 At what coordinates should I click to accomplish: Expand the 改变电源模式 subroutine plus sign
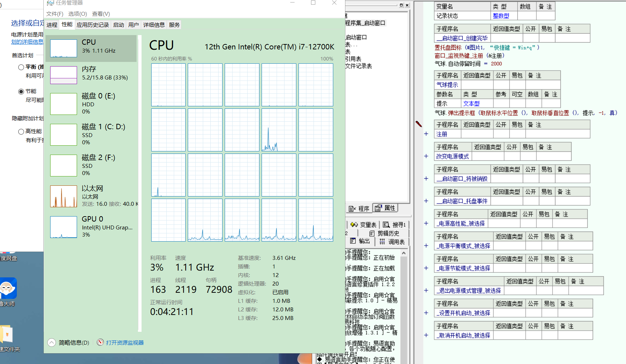426,156
